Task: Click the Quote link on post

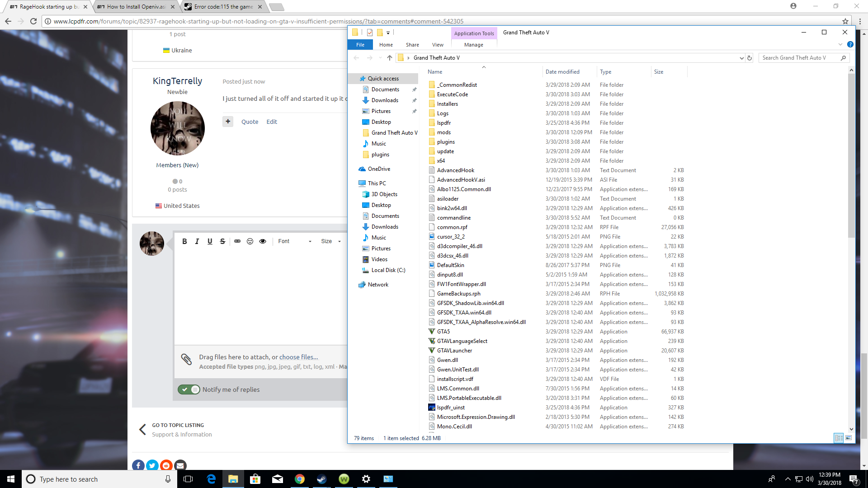Action: 250,122
